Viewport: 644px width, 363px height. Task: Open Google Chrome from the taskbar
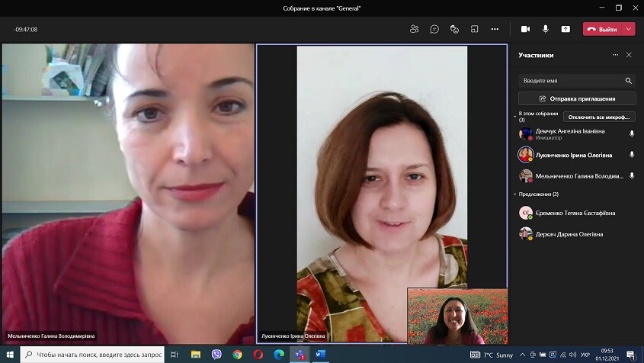point(237,355)
